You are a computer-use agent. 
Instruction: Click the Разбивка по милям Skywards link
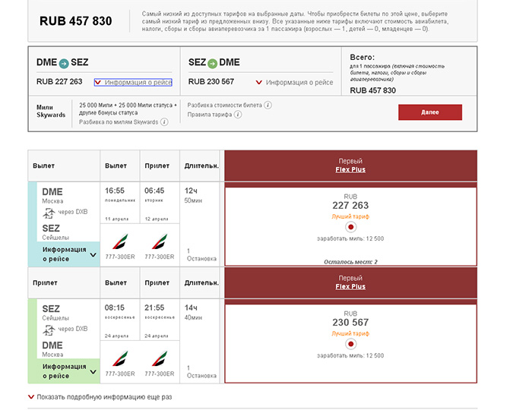click(119, 122)
